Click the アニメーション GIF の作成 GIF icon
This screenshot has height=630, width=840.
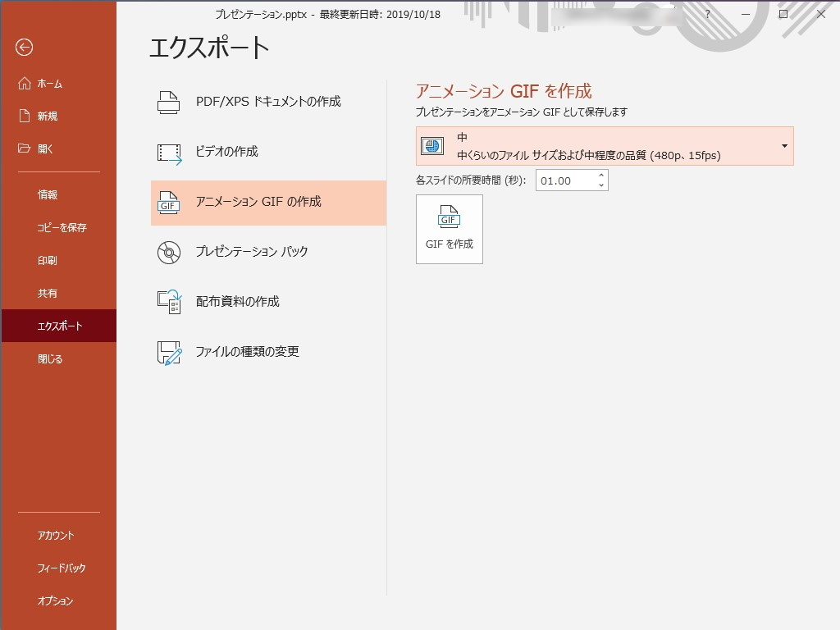tap(168, 202)
